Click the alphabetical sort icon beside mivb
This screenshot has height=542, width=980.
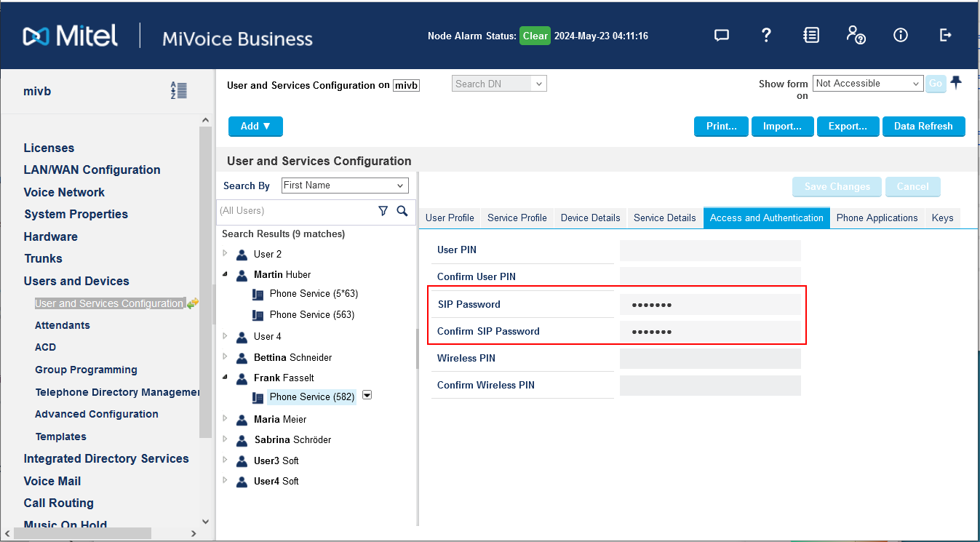pyautogui.click(x=179, y=91)
